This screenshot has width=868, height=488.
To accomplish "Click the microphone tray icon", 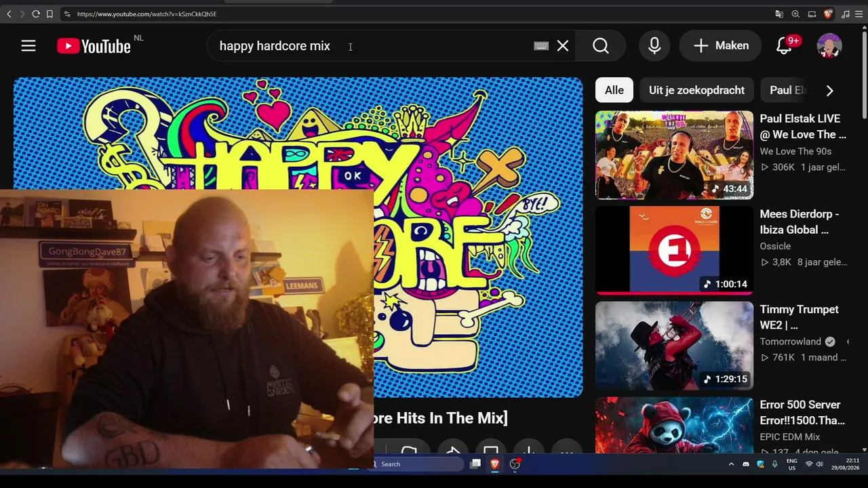I will (x=775, y=464).
